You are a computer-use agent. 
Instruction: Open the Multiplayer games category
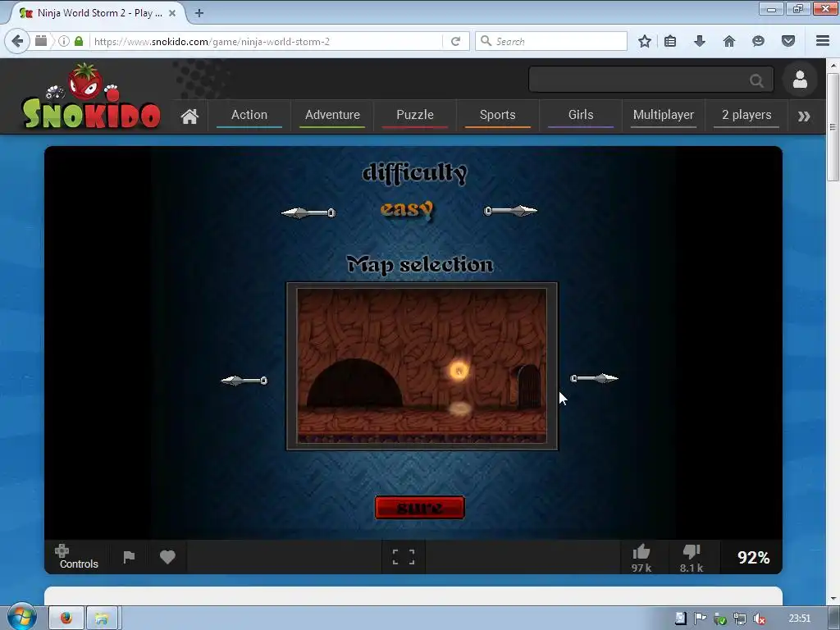[663, 115]
